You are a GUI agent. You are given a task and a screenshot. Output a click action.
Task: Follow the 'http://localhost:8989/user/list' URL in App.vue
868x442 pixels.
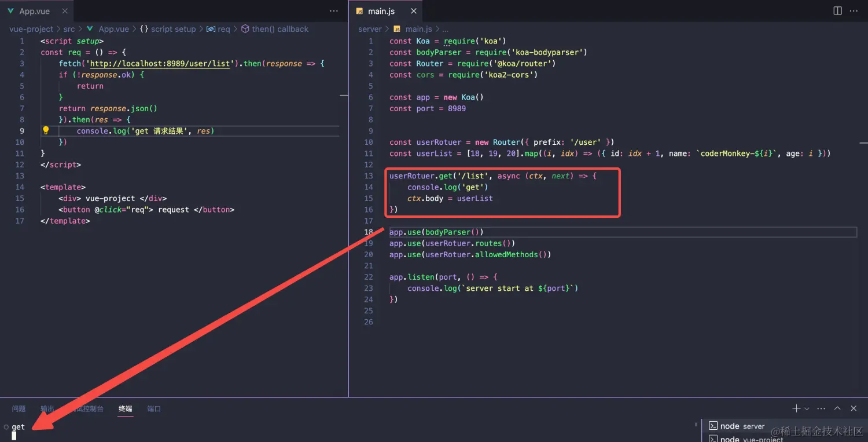[x=160, y=63]
